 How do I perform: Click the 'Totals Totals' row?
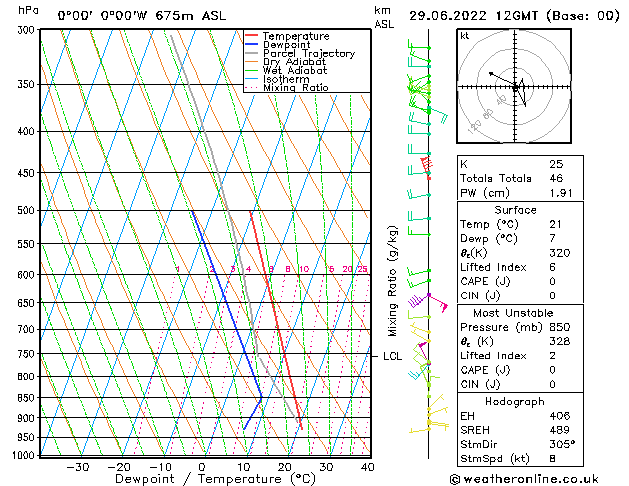click(x=520, y=178)
